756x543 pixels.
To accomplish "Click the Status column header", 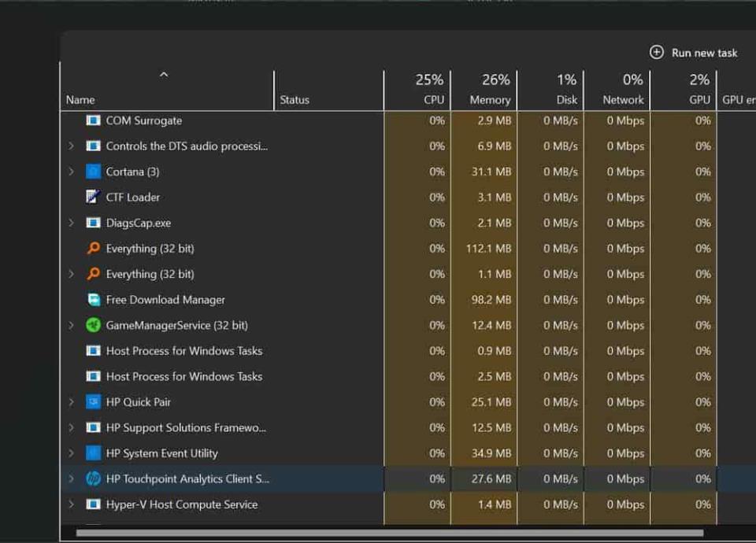I will tap(295, 100).
